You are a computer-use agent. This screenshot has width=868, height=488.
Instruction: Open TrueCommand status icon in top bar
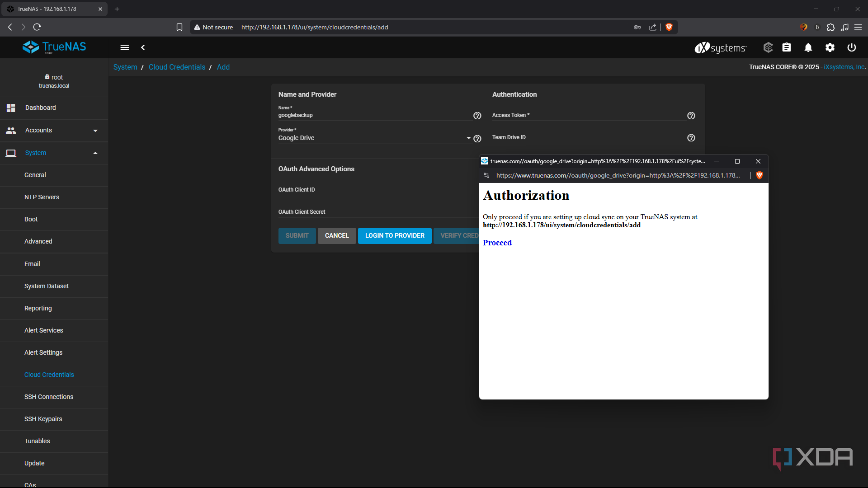pos(768,47)
